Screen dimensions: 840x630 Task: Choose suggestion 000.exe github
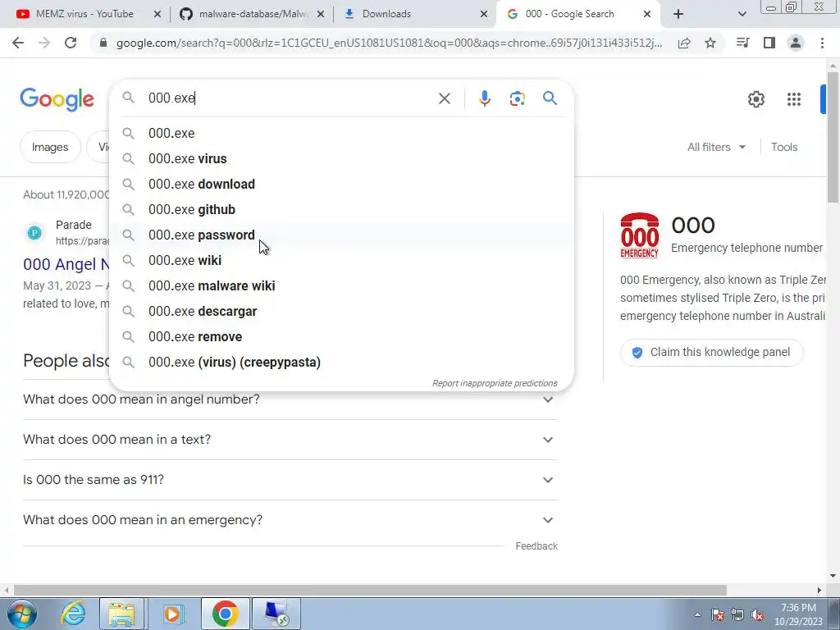coord(342,209)
